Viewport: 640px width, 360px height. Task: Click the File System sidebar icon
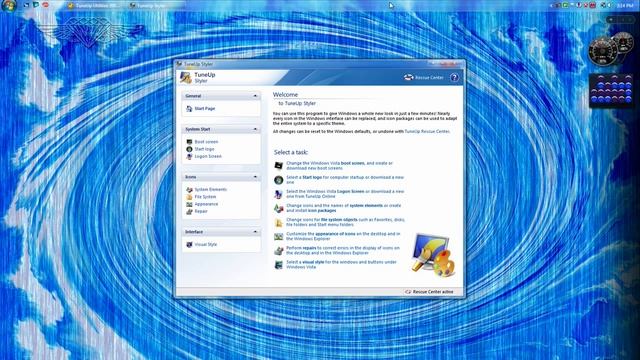click(189, 197)
